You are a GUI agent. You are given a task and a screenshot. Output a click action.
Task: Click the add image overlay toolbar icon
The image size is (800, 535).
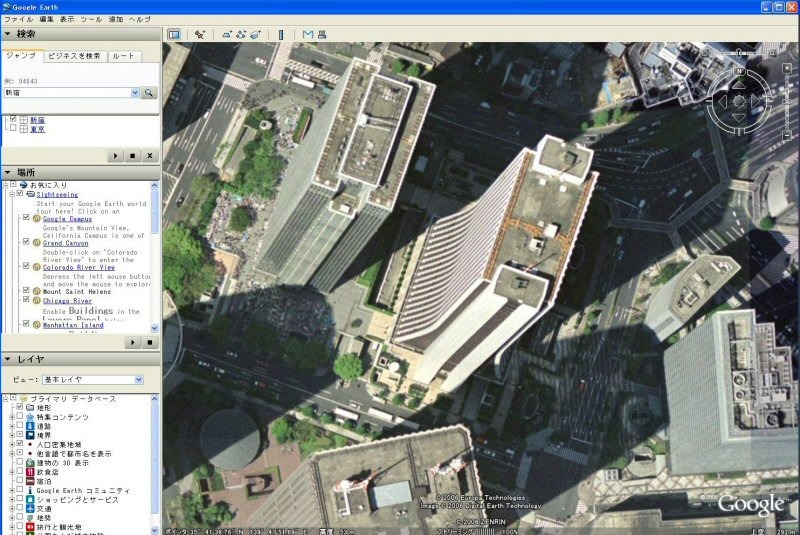pyautogui.click(x=255, y=35)
